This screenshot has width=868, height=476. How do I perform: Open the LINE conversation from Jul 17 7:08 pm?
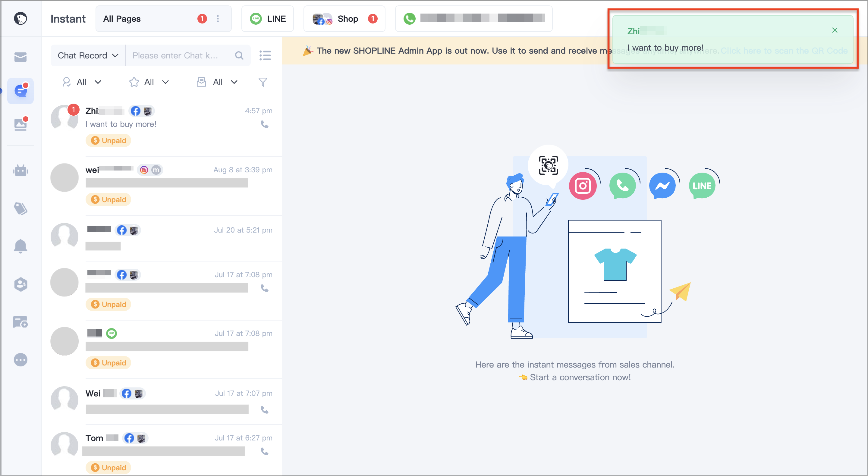(x=162, y=349)
